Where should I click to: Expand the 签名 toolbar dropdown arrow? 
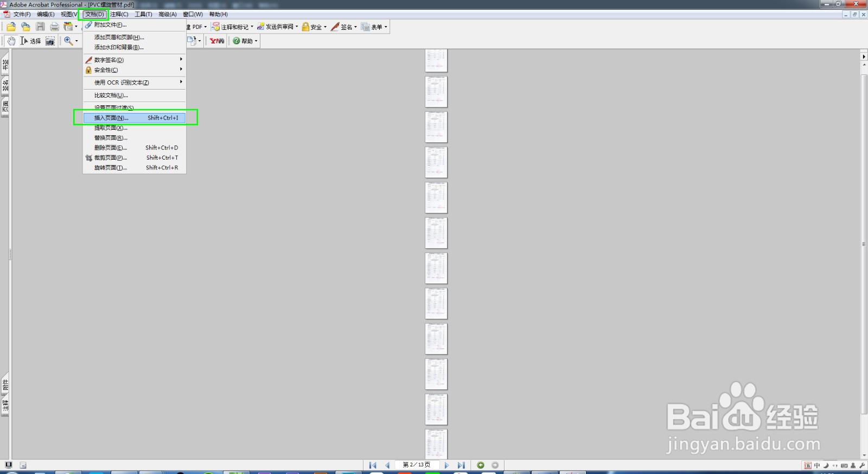point(355,27)
